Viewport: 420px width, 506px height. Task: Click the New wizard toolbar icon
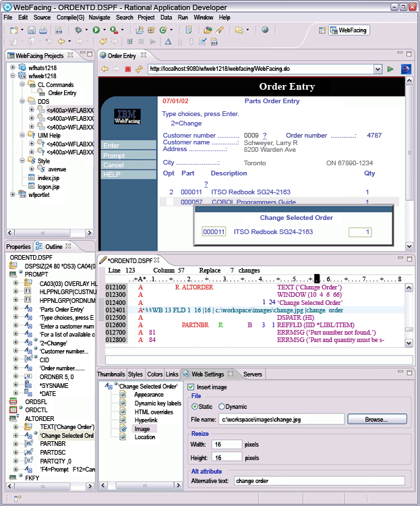[x=14, y=30]
